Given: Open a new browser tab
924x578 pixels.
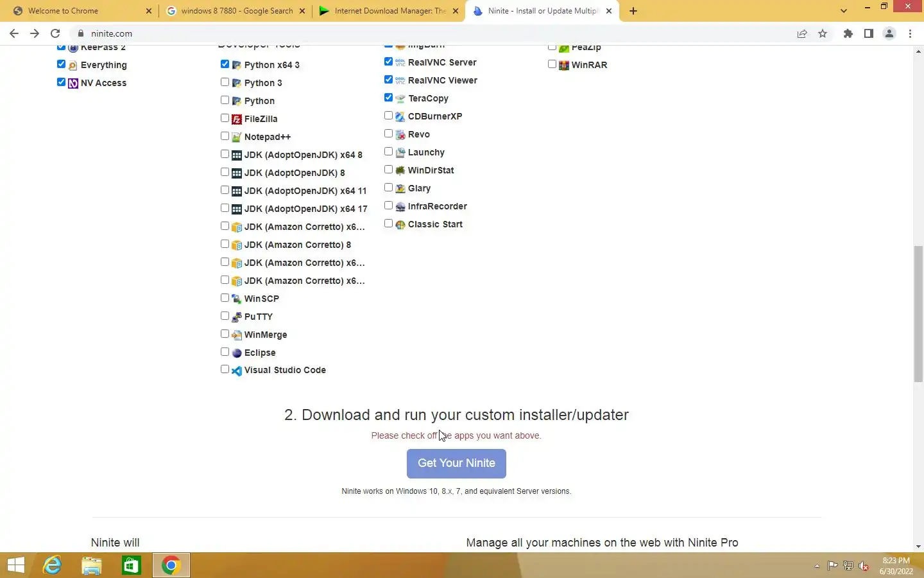Looking at the screenshot, I should (633, 11).
